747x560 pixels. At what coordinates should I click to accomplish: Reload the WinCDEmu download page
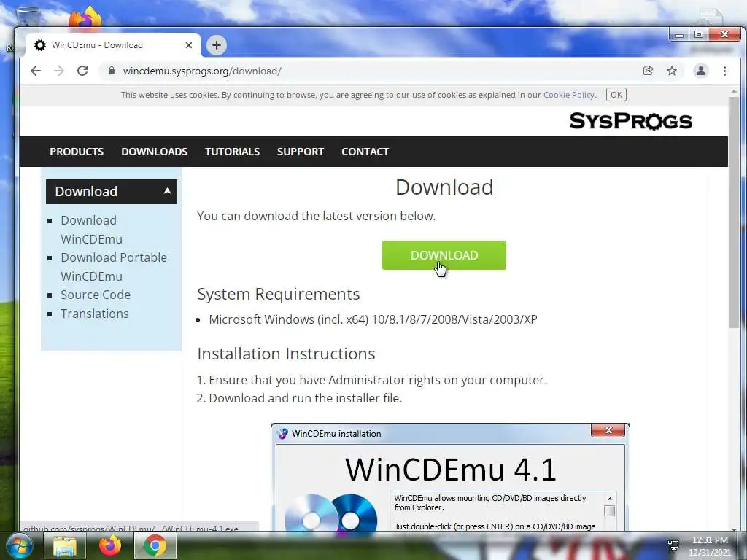point(82,71)
